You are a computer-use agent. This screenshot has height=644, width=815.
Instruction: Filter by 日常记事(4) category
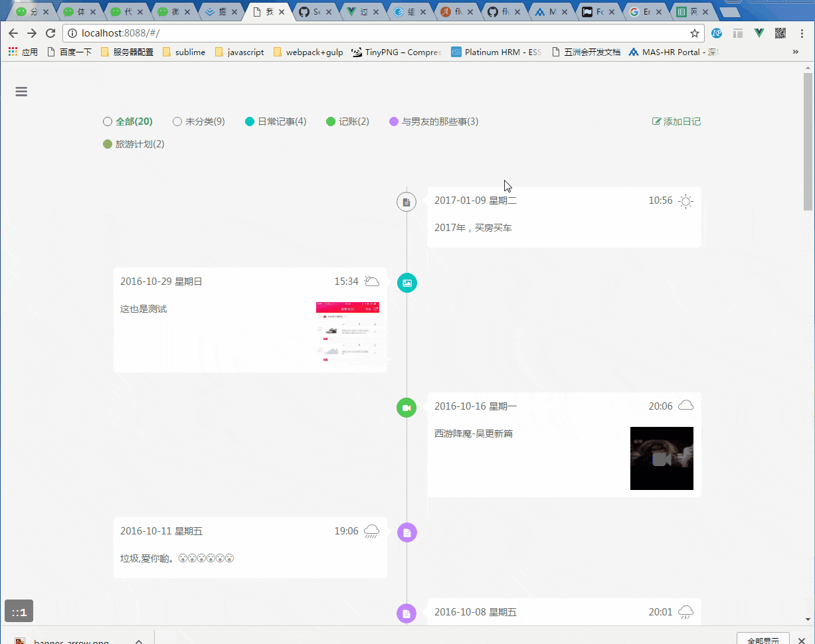[x=276, y=121]
